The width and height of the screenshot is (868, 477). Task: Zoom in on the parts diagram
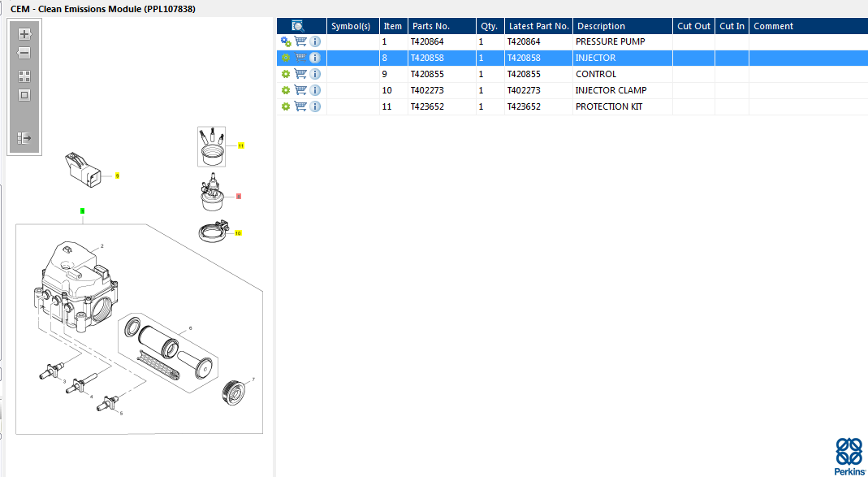click(24, 34)
